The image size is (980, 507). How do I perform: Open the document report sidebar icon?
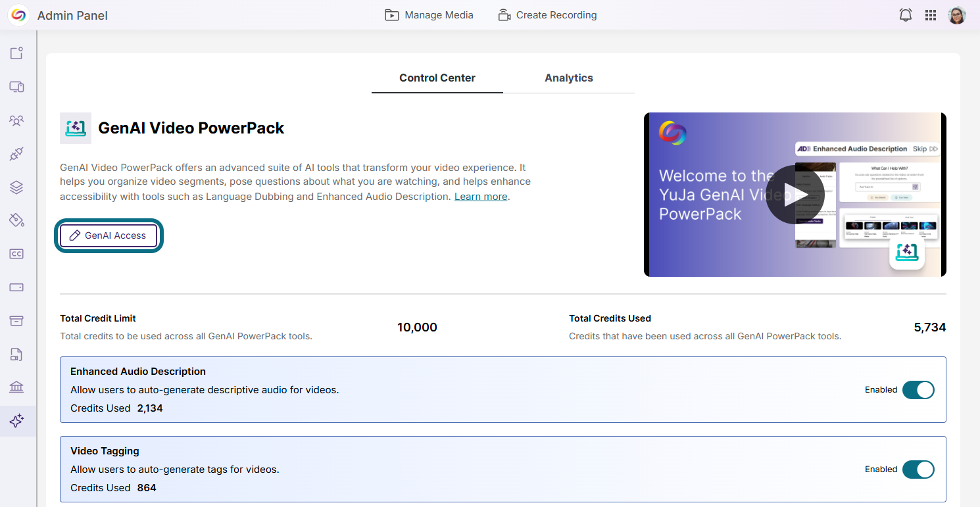(17, 354)
